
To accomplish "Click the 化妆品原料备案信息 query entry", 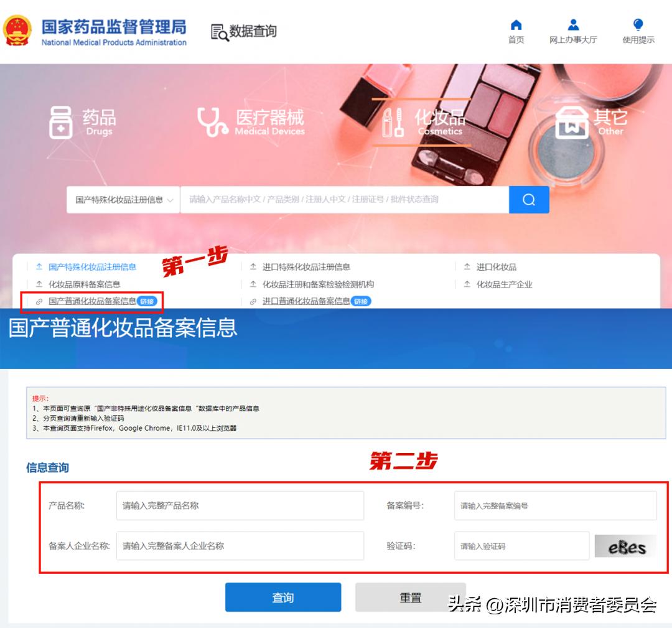I will pyautogui.click(x=84, y=284).
